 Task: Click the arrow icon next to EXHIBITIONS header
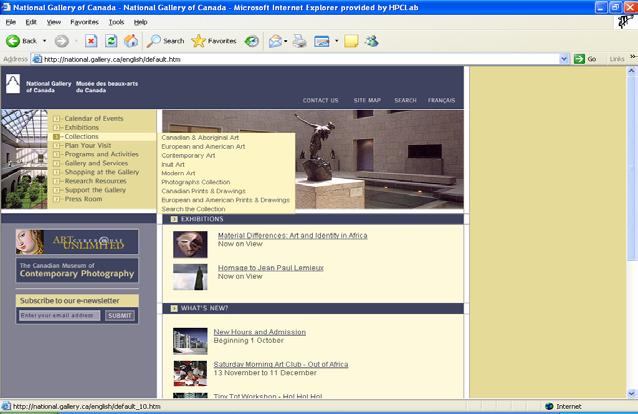(174, 219)
